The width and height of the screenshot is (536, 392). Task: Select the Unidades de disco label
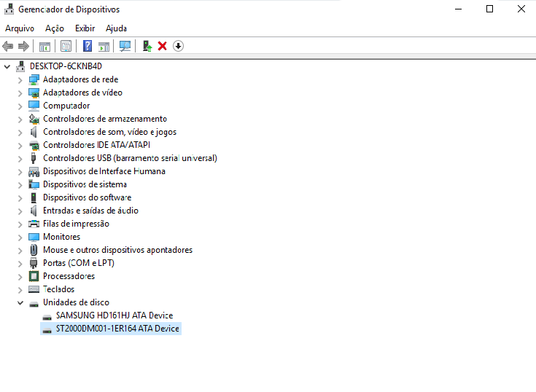coord(76,302)
